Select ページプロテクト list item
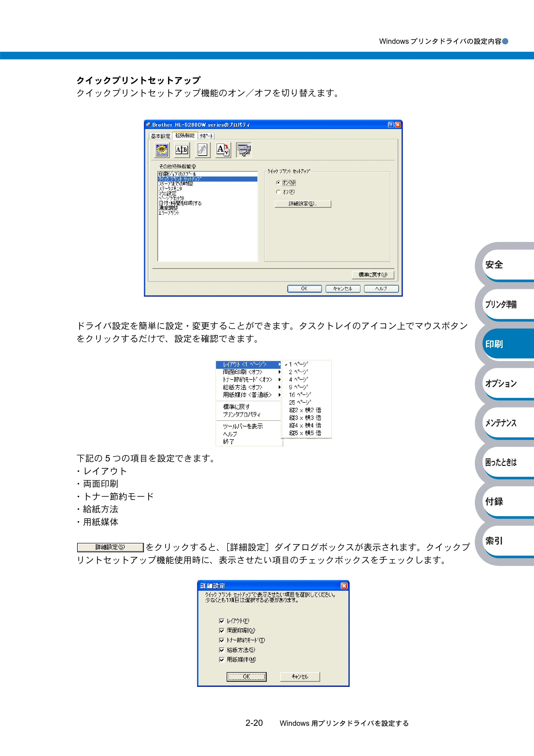Image resolution: width=534 pixels, height=756 pixels. 207,198
